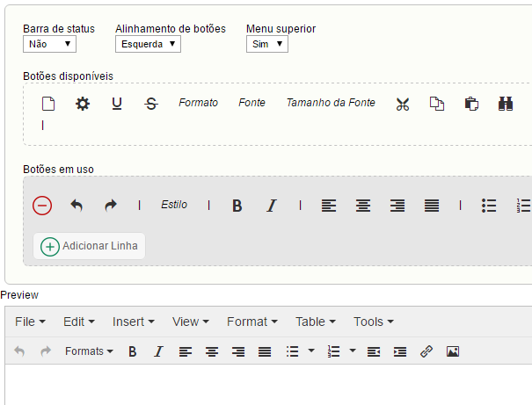Click the new document icon

(48, 104)
